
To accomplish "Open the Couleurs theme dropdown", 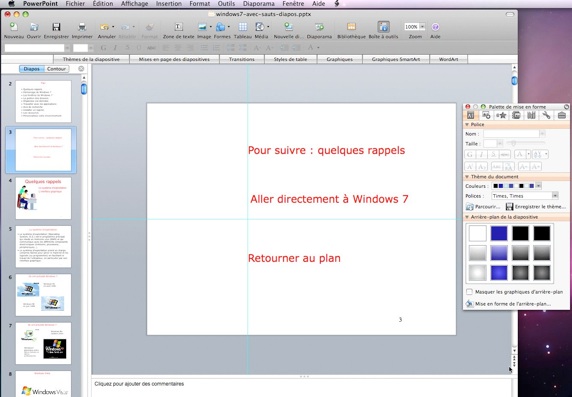I will [x=538, y=186].
